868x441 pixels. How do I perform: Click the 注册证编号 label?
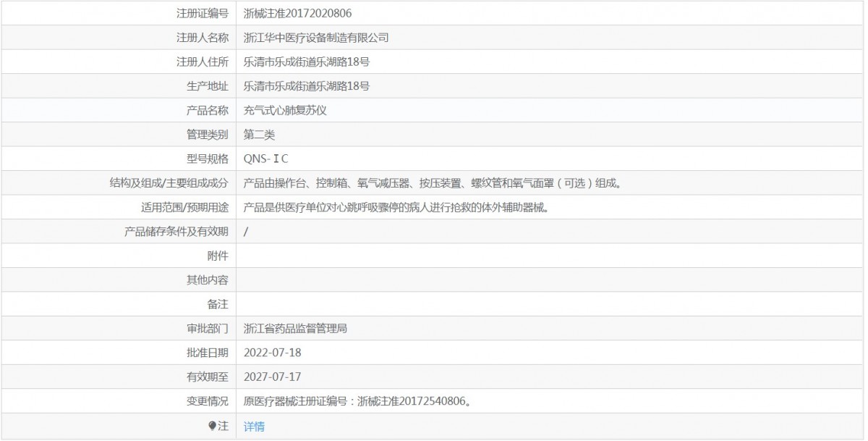(x=203, y=13)
